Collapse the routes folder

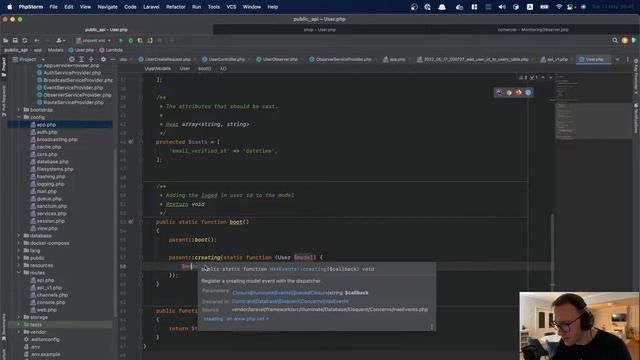[x=19, y=273]
